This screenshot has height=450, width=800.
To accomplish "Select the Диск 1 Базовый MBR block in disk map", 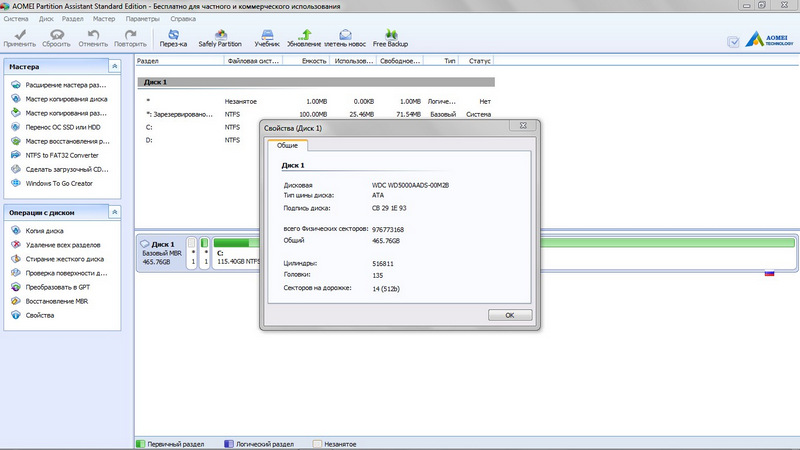I will click(x=161, y=253).
